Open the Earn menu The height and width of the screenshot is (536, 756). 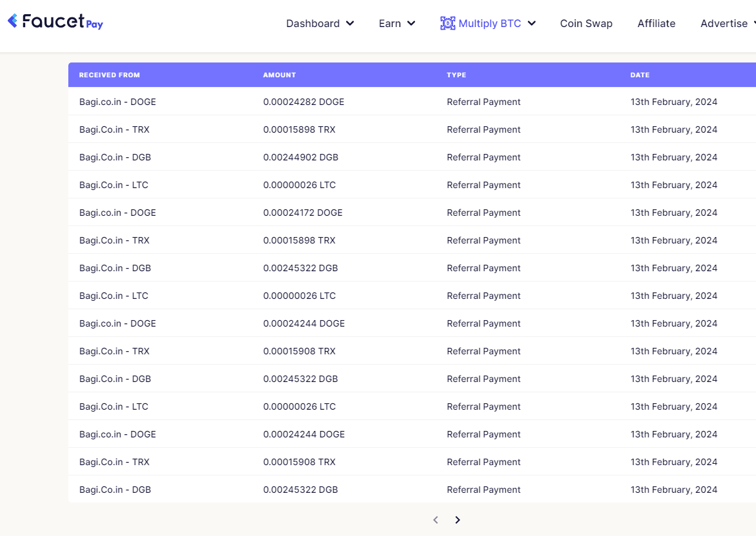click(x=397, y=23)
